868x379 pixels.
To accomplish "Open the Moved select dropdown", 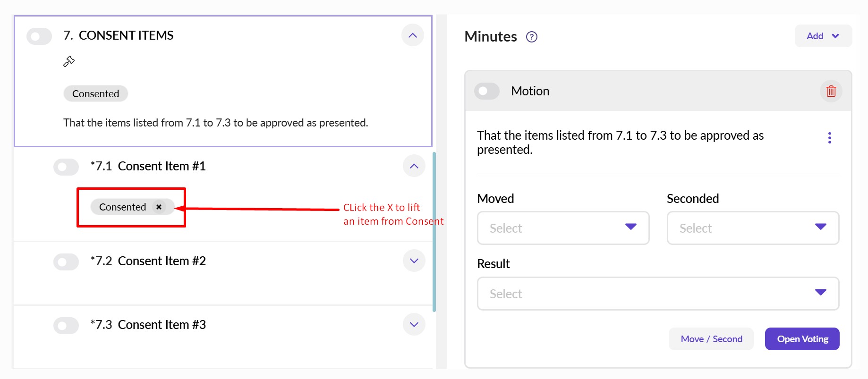I will pos(563,228).
